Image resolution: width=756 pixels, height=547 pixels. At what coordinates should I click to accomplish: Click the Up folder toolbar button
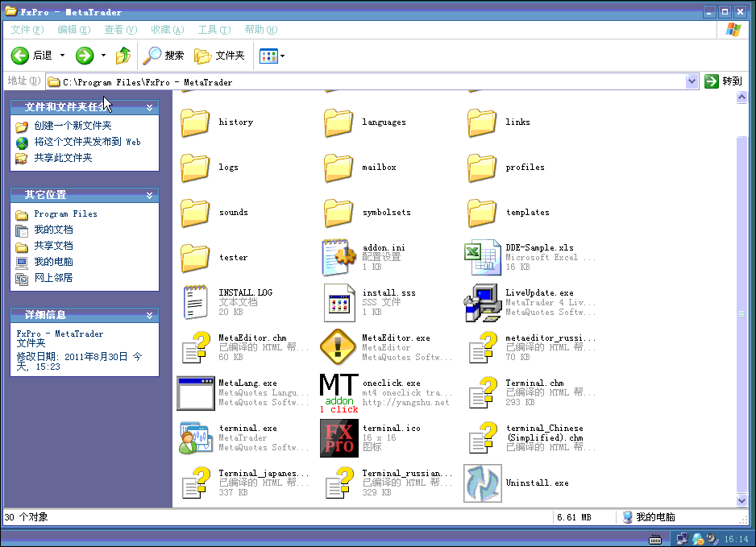click(123, 56)
